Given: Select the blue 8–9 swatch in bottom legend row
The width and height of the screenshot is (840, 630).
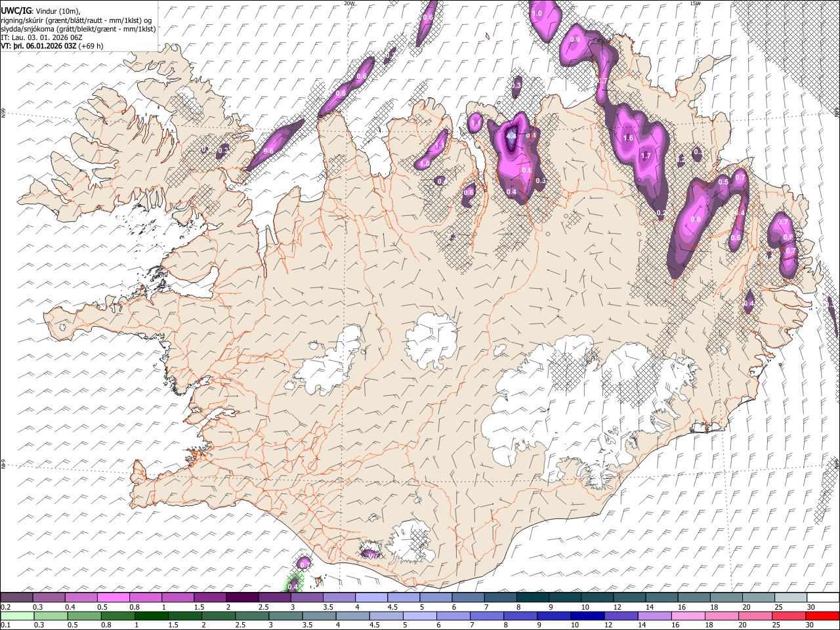Looking at the screenshot, I should (520, 616).
